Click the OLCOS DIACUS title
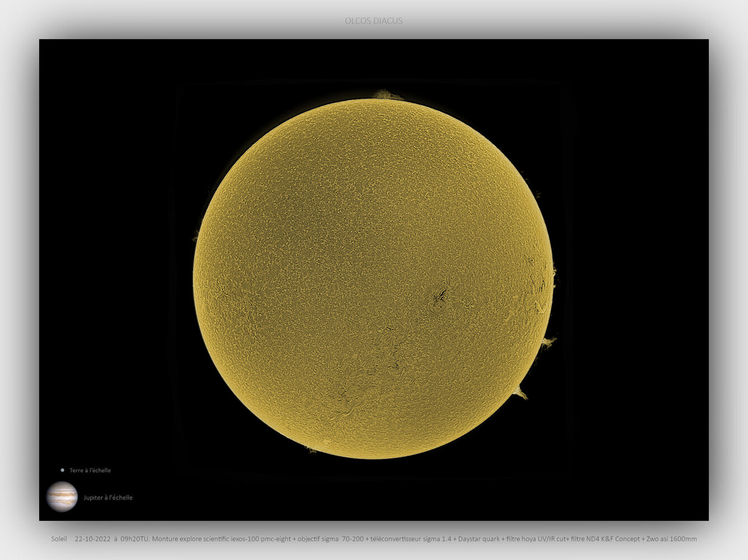The width and height of the screenshot is (748, 560). point(374,21)
